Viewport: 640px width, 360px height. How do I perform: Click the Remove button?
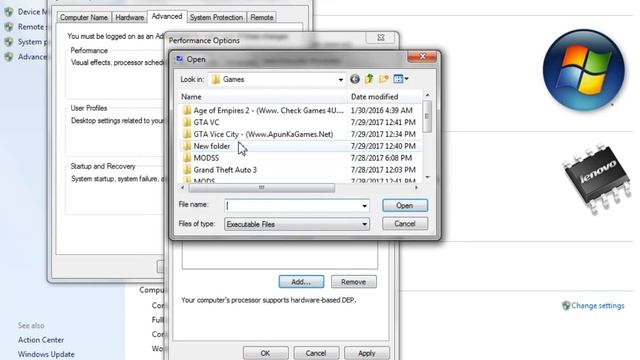pyautogui.click(x=353, y=282)
